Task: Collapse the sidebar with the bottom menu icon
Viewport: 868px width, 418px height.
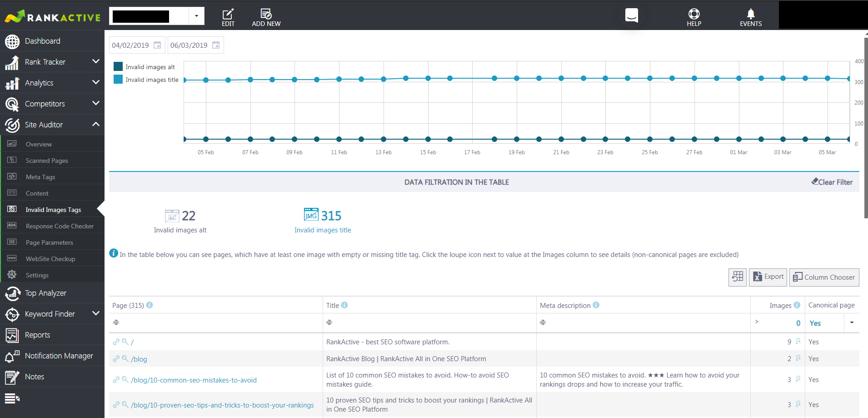Action: coord(12,398)
